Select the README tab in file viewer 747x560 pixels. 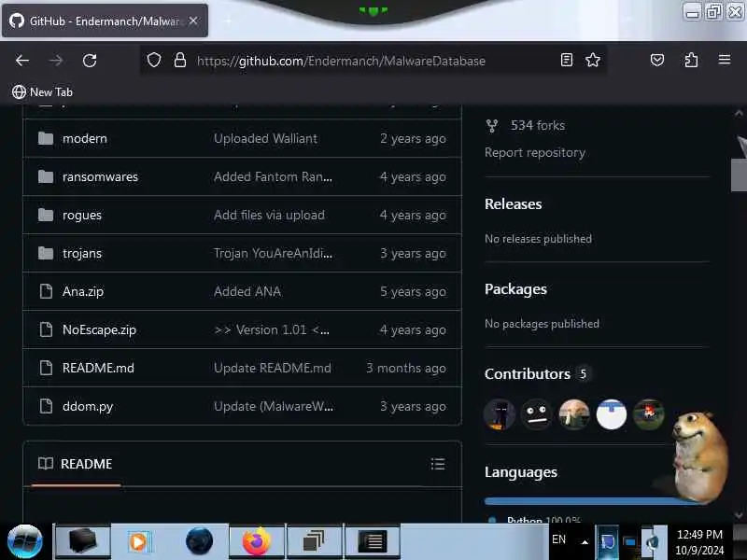(76, 464)
